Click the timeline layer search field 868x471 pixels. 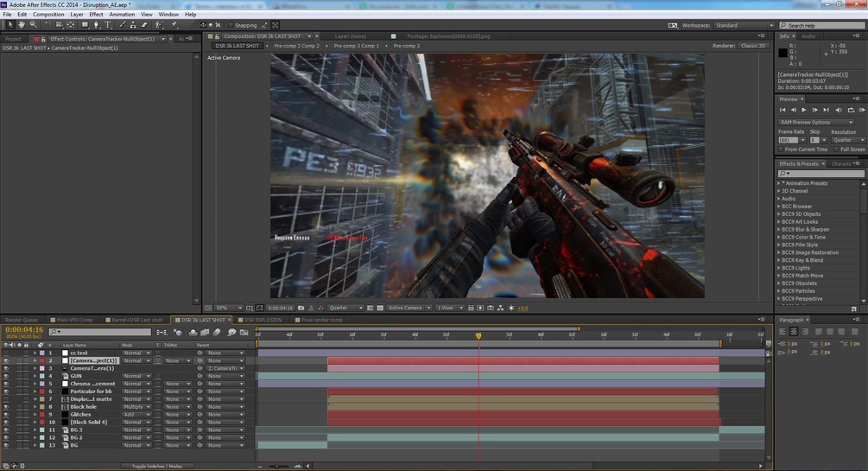click(x=99, y=332)
